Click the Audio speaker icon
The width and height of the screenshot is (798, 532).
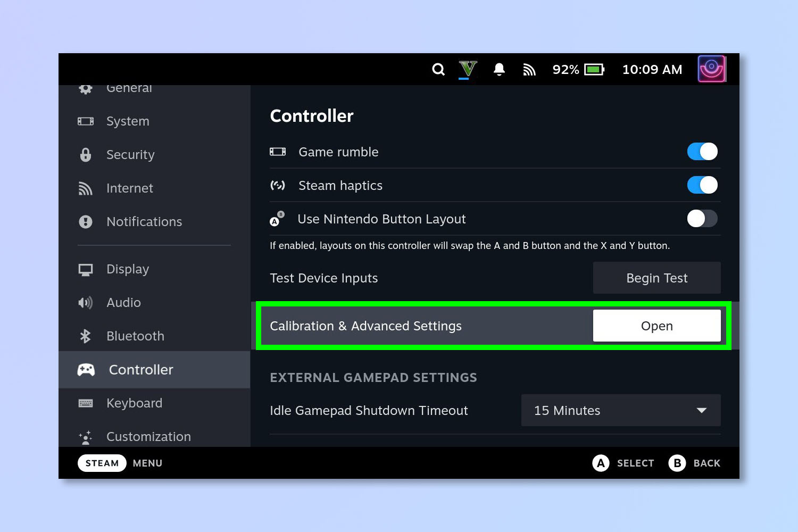click(86, 303)
